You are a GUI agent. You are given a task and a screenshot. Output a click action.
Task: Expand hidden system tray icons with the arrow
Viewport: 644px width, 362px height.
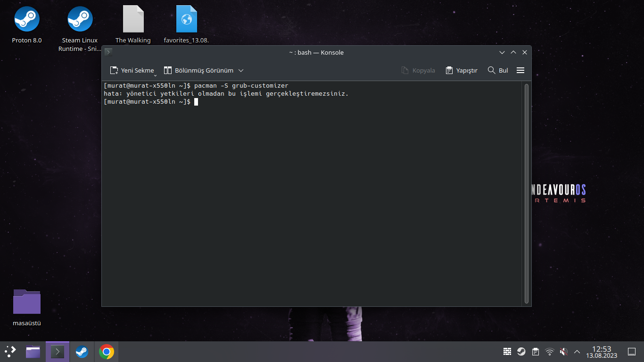pyautogui.click(x=577, y=351)
